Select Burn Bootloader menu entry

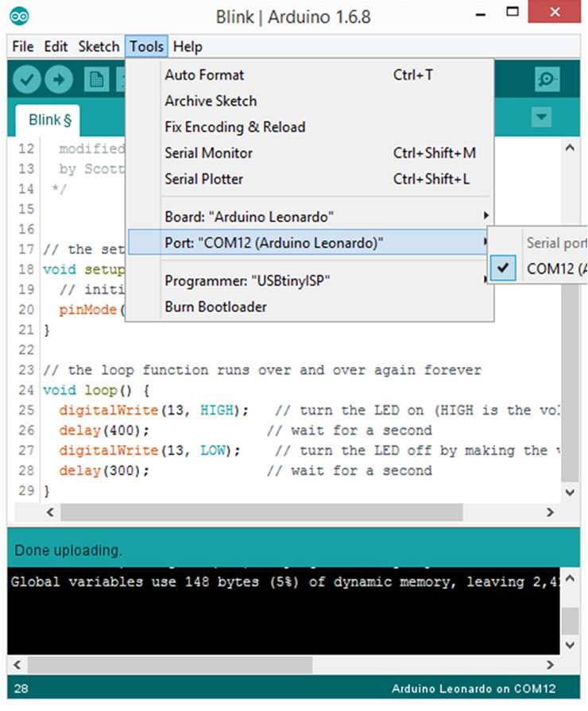pyautogui.click(x=311, y=307)
